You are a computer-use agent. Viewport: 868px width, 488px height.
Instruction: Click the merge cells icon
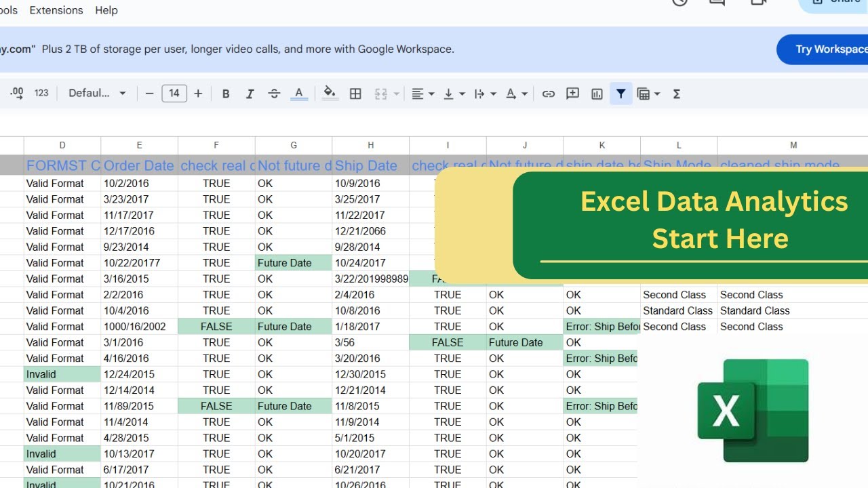(x=381, y=94)
